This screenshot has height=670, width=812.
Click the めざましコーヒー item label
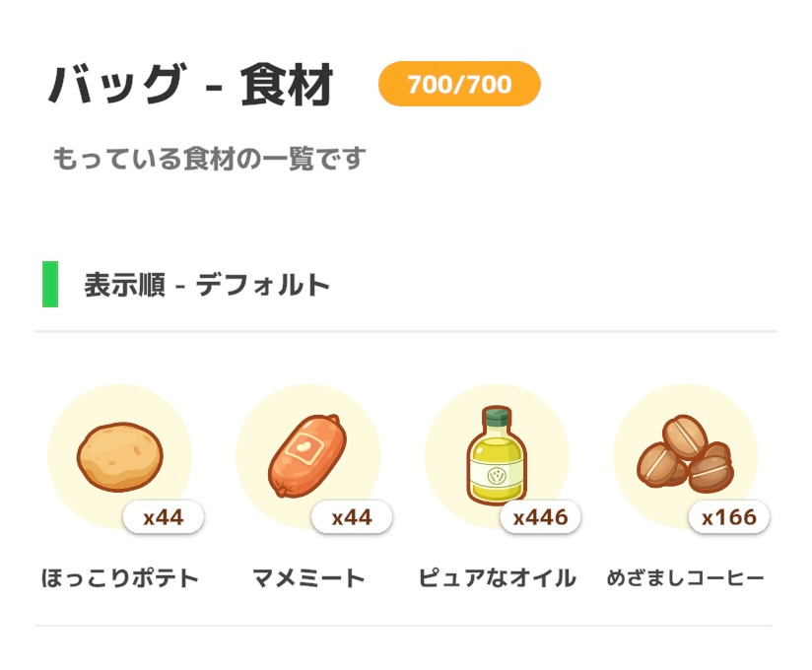pos(686,577)
